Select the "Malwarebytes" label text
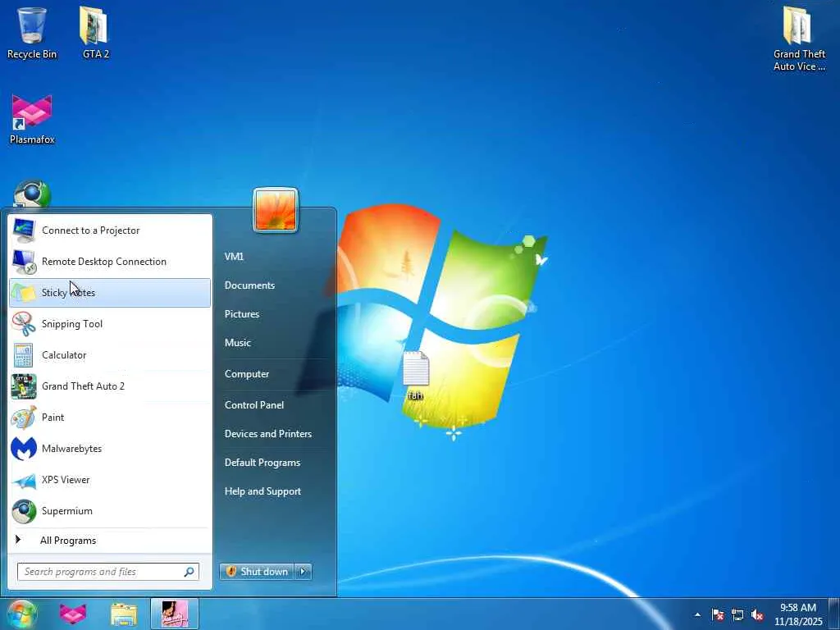The width and height of the screenshot is (840, 630). 72,449
